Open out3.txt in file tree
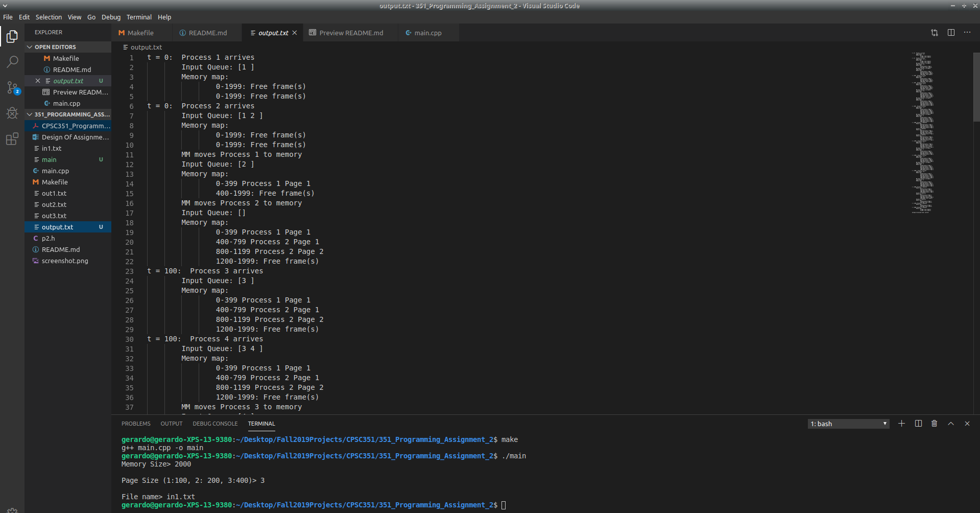Viewport: 980px width, 513px height. [68, 216]
